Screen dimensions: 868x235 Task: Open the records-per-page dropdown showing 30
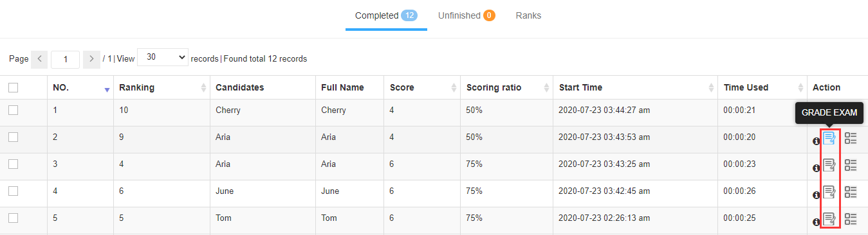pos(163,57)
